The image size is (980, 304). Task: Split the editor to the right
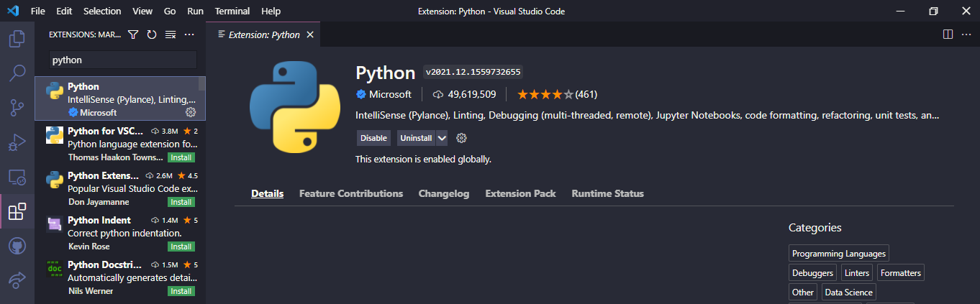[x=948, y=34]
